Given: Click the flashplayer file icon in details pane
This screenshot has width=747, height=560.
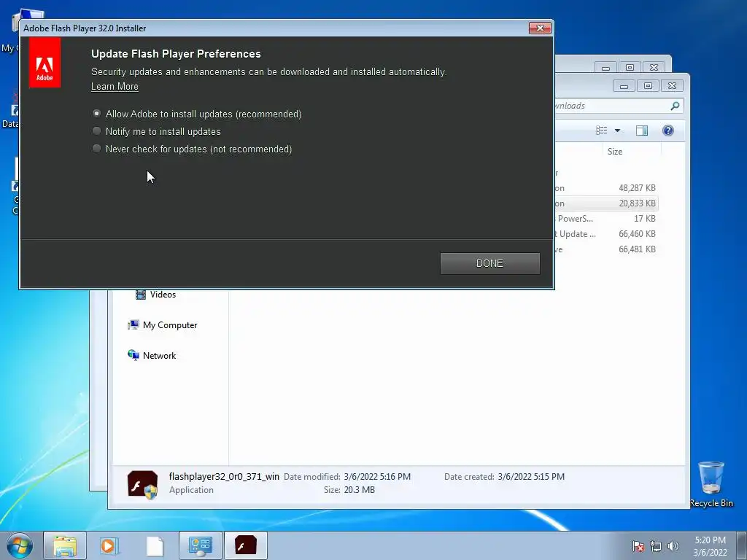Looking at the screenshot, I should [x=142, y=485].
